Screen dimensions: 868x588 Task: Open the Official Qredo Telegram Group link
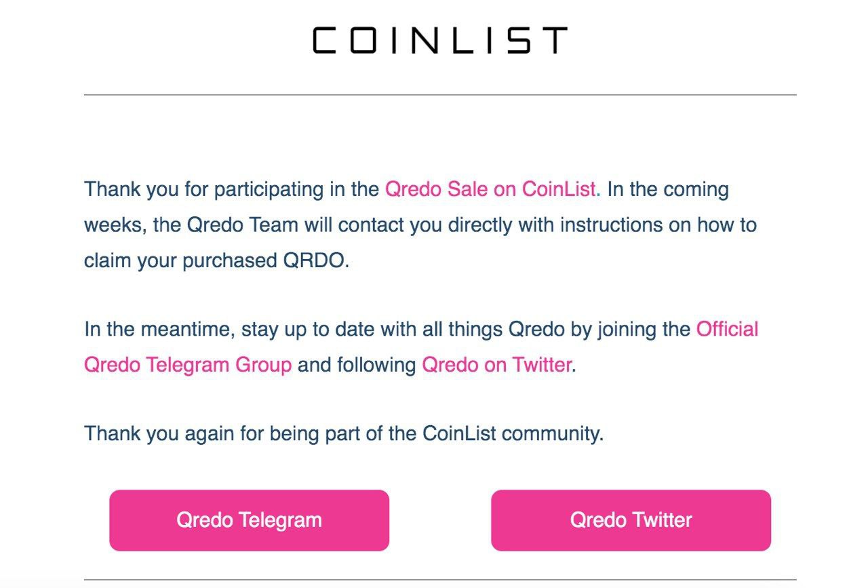pyautogui.click(x=421, y=347)
